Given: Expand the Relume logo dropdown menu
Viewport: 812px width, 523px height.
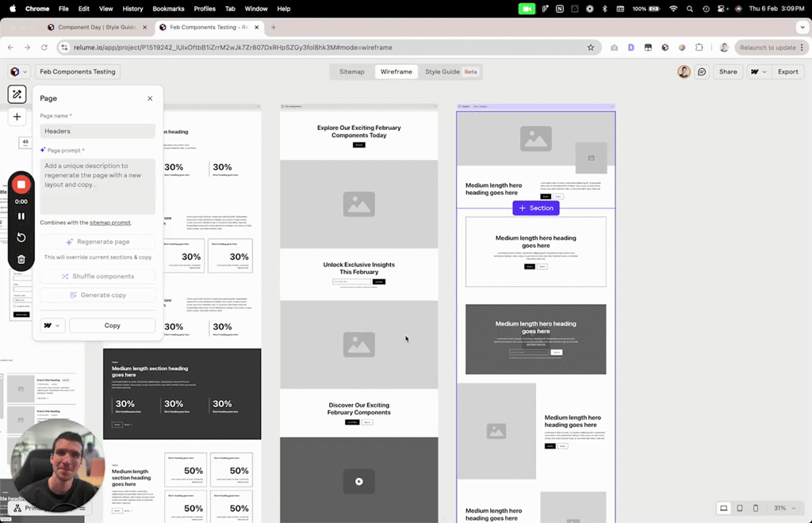Looking at the screenshot, I should pos(18,71).
